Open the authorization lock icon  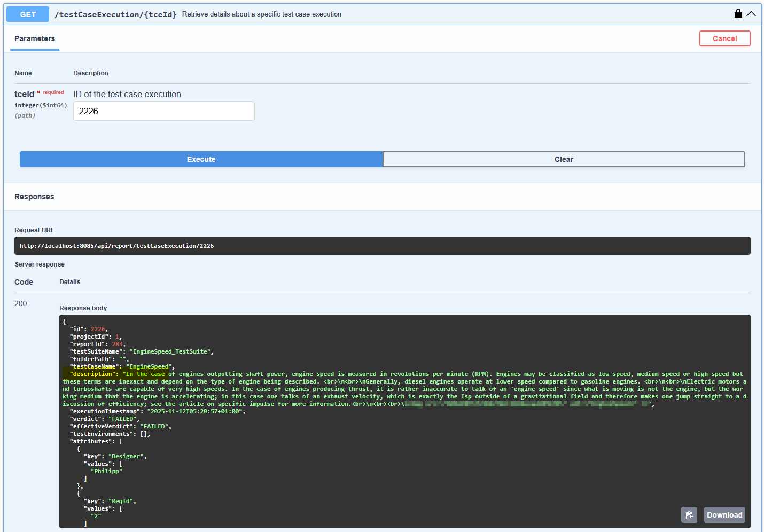point(738,13)
